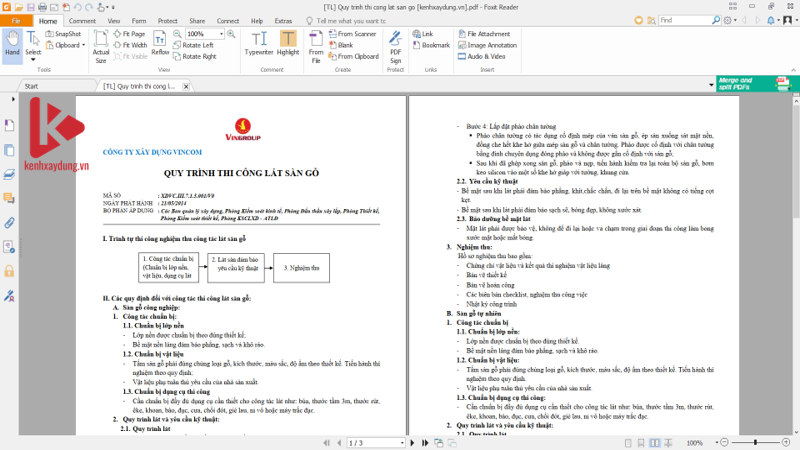Open the PDF Sign tool
800x450 pixels.
[395, 43]
